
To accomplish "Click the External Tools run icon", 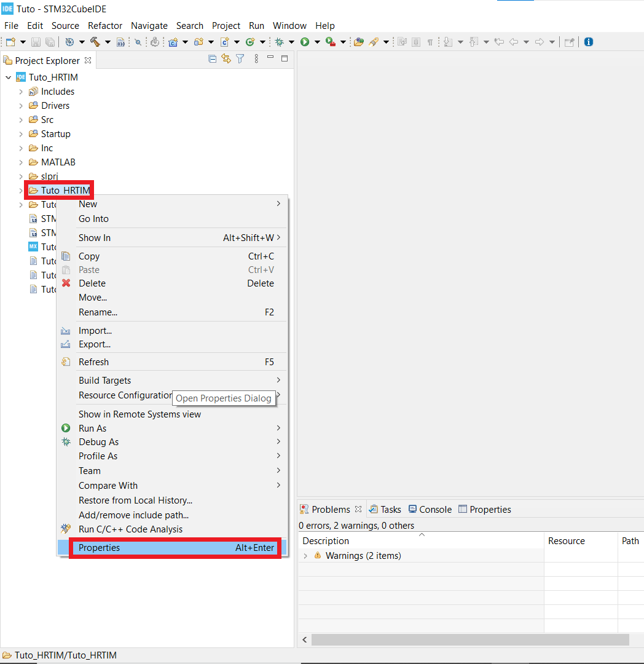I will (x=331, y=42).
